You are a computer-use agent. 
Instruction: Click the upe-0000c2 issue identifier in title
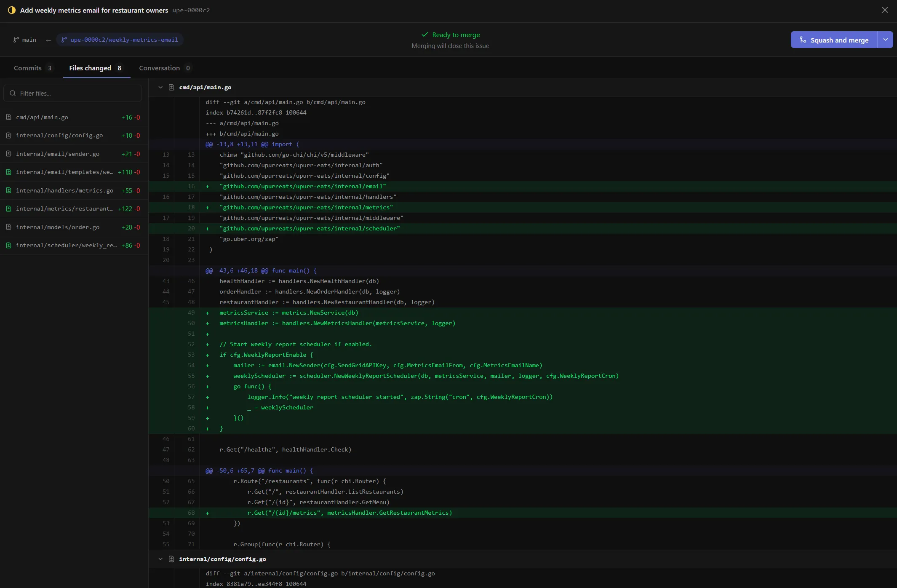(x=191, y=10)
